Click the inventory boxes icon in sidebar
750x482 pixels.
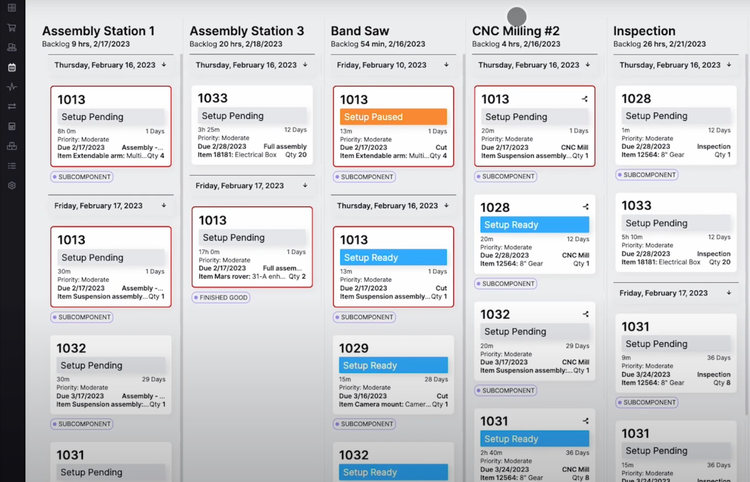coord(12,146)
